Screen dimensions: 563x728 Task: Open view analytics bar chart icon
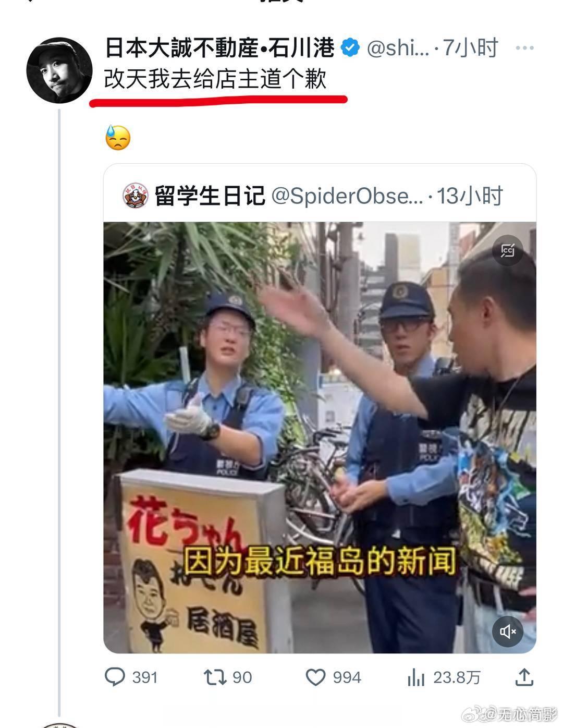pos(416,678)
